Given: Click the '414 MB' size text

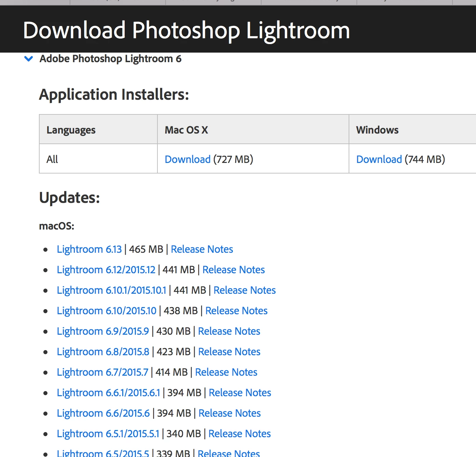Looking at the screenshot, I should (x=172, y=372).
